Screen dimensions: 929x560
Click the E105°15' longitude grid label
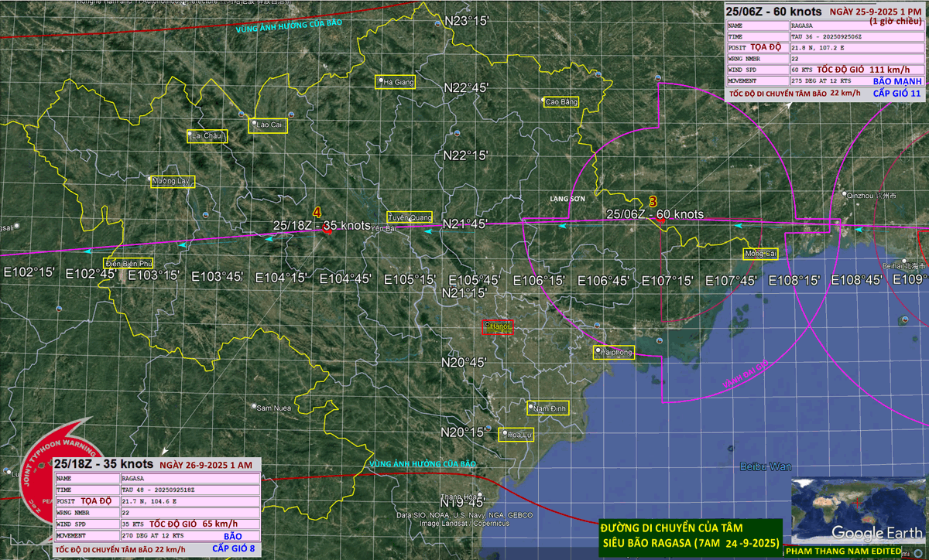point(410,280)
